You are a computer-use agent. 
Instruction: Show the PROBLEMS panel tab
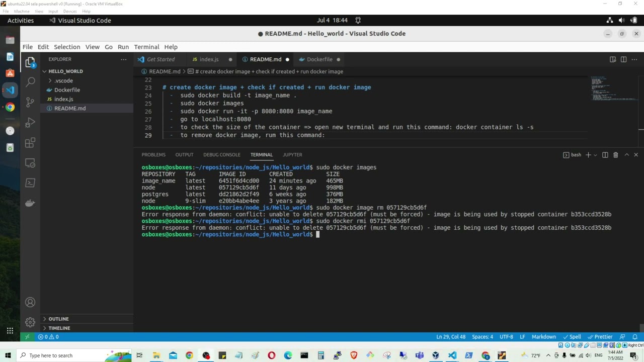pos(153,155)
